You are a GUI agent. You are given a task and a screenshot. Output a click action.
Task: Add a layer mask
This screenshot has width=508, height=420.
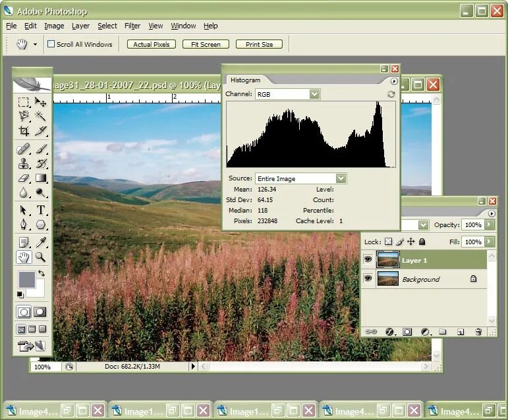click(x=407, y=332)
